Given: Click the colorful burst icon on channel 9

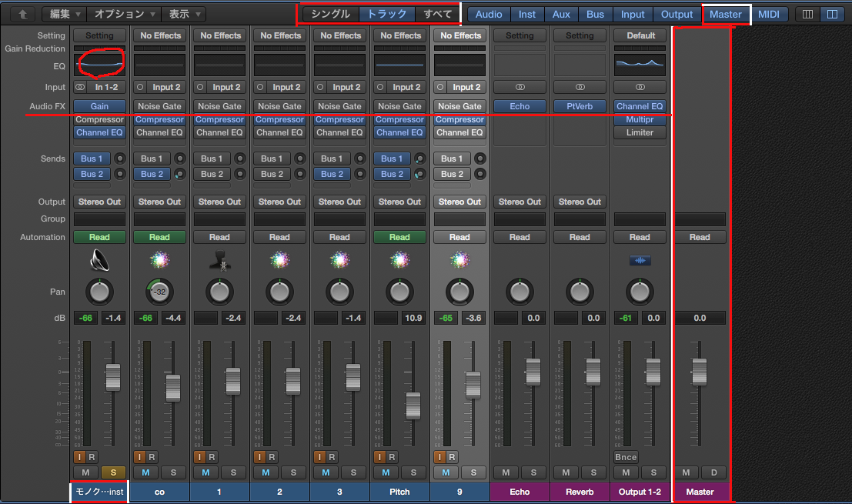Looking at the screenshot, I should pyautogui.click(x=459, y=260).
